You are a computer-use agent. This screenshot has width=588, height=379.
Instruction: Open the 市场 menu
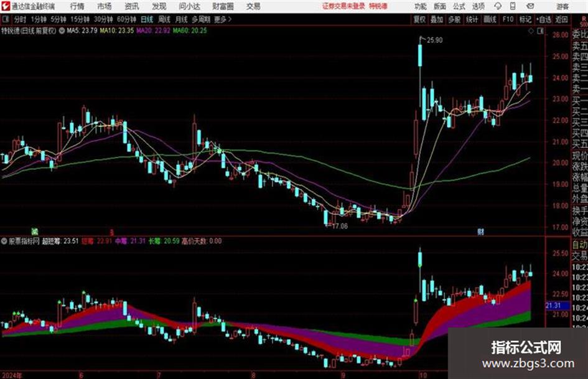tap(105, 6)
